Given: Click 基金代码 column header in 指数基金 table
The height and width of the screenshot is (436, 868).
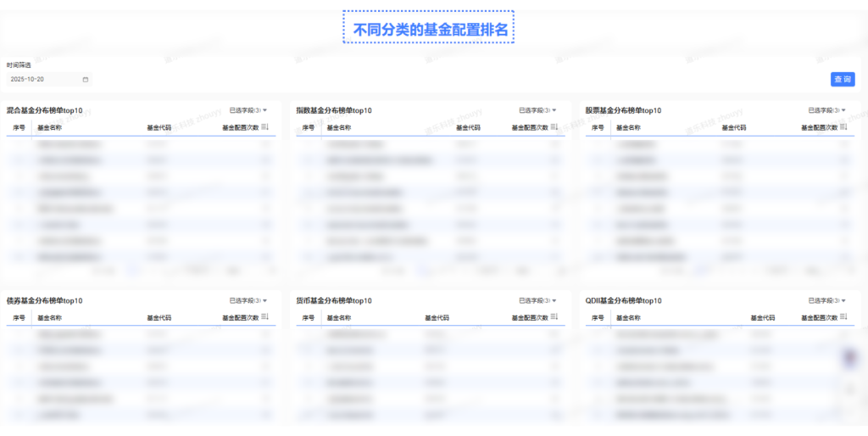Looking at the screenshot, I should 468,127.
